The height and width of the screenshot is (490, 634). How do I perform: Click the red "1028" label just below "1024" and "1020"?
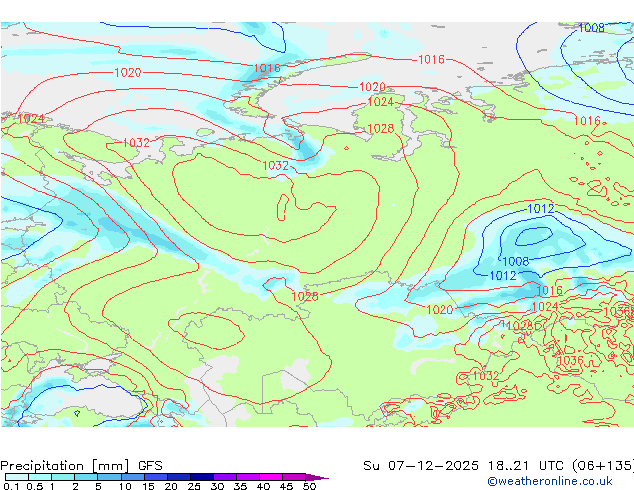380,129
